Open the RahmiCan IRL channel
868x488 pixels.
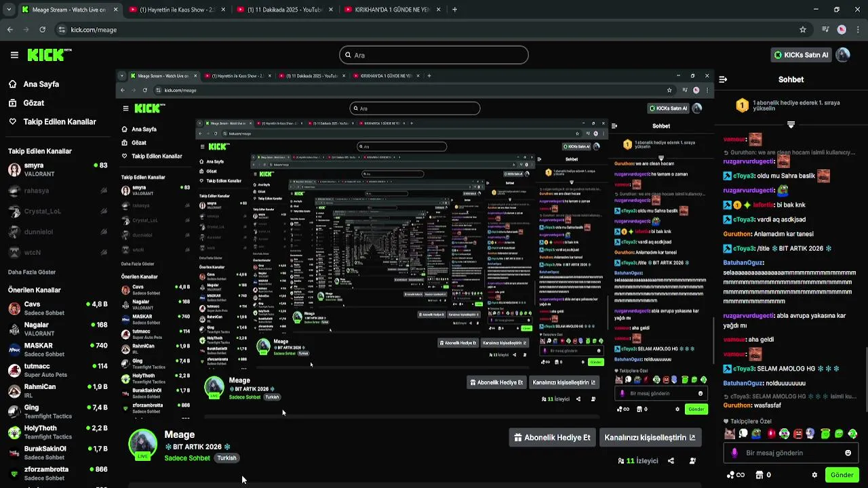pyautogui.click(x=58, y=390)
